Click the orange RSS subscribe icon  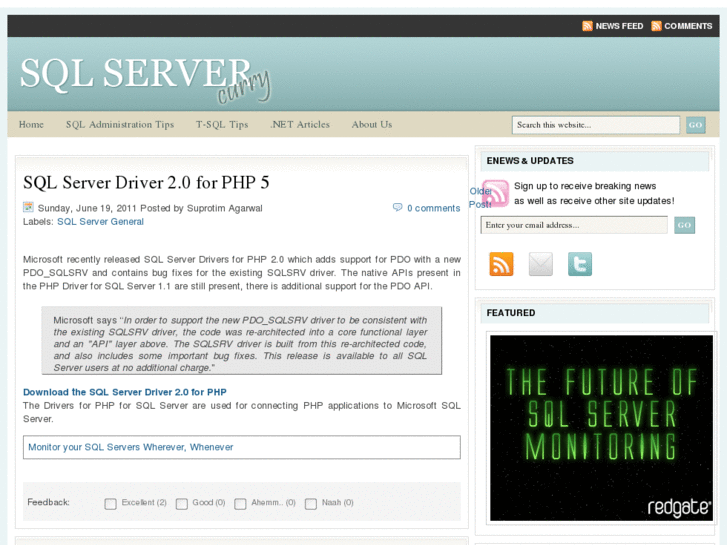501,264
